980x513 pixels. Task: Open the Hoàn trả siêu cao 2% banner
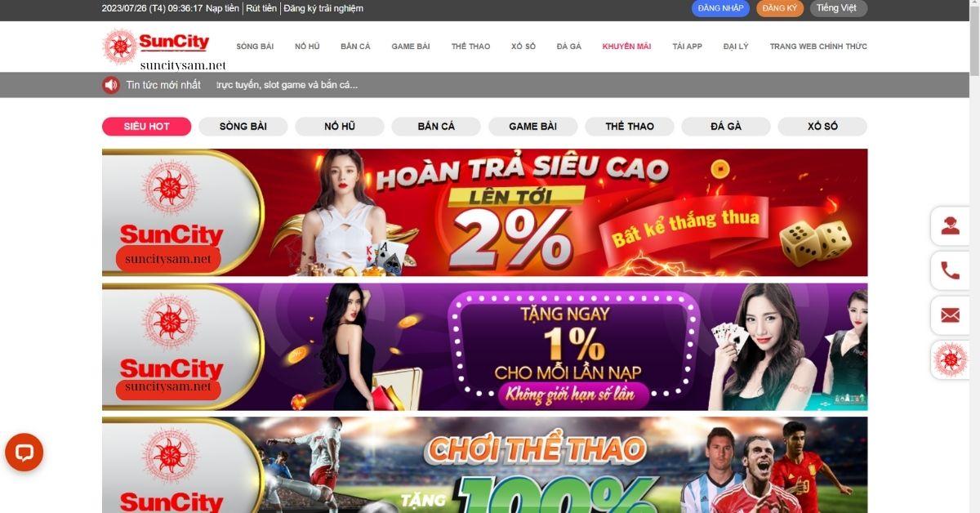(484, 212)
